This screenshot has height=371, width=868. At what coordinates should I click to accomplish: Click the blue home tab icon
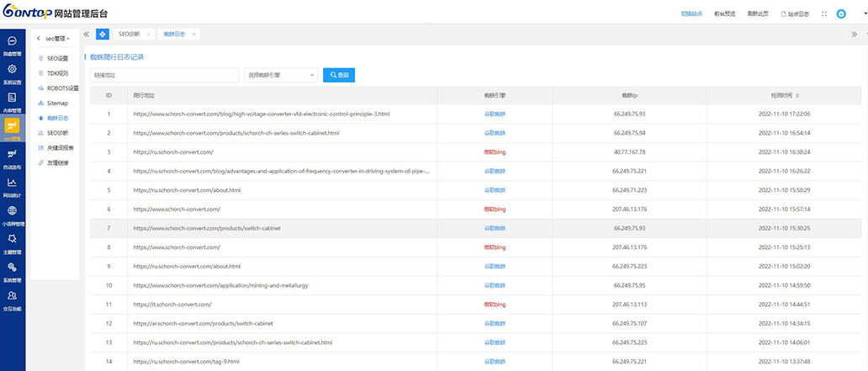coord(103,34)
